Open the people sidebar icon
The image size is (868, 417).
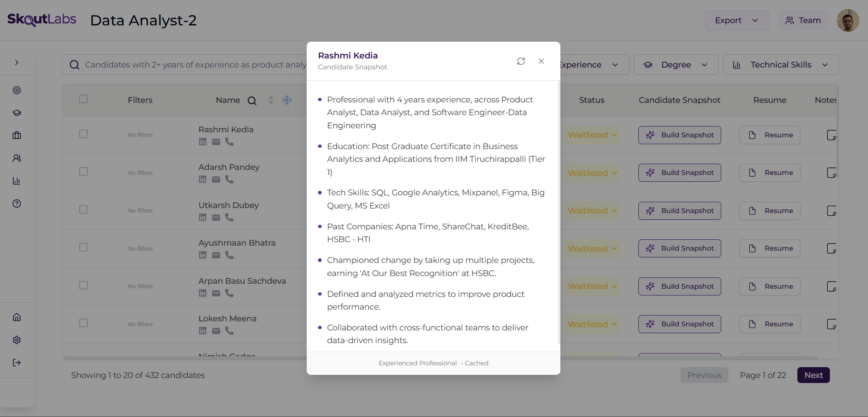pyautogui.click(x=17, y=158)
